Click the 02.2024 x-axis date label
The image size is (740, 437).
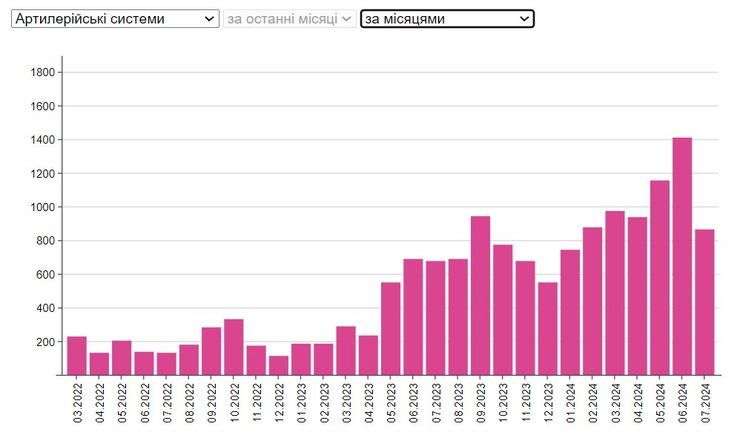[x=593, y=403]
